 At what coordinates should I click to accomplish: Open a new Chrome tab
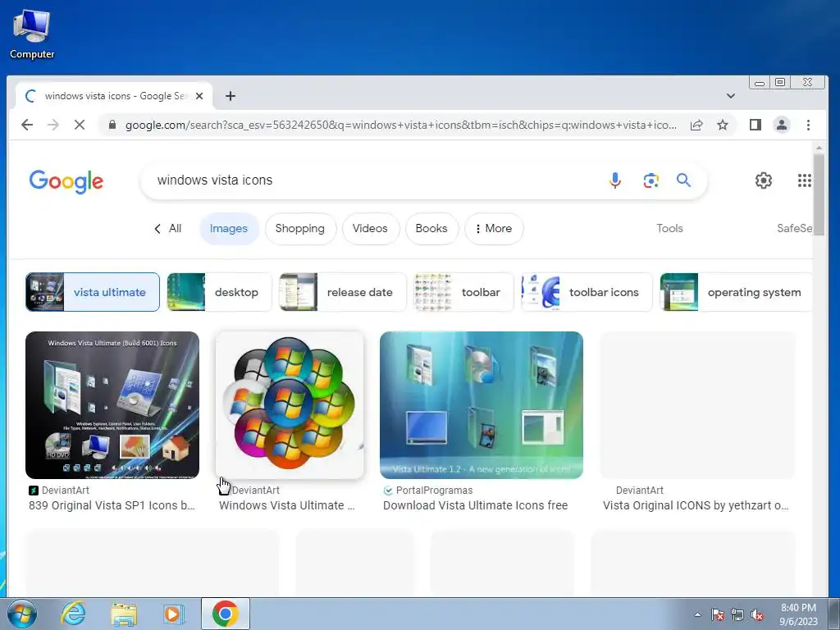click(x=231, y=96)
